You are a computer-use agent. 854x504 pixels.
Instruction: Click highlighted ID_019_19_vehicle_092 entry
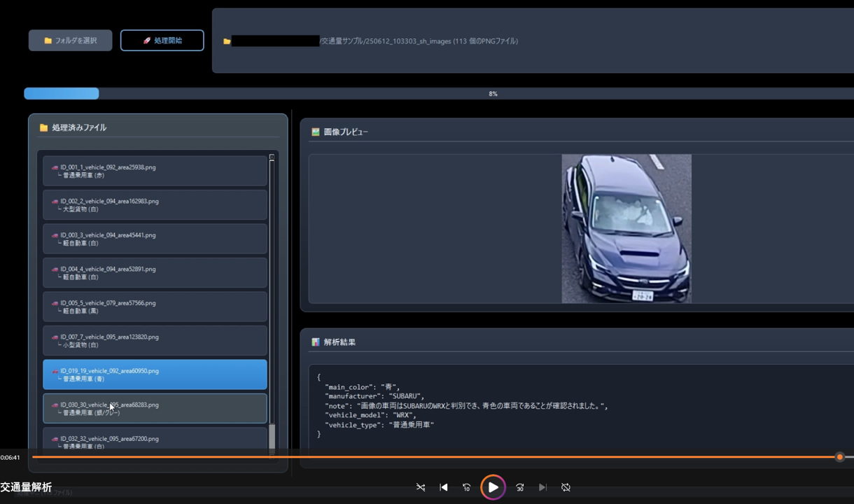click(155, 374)
